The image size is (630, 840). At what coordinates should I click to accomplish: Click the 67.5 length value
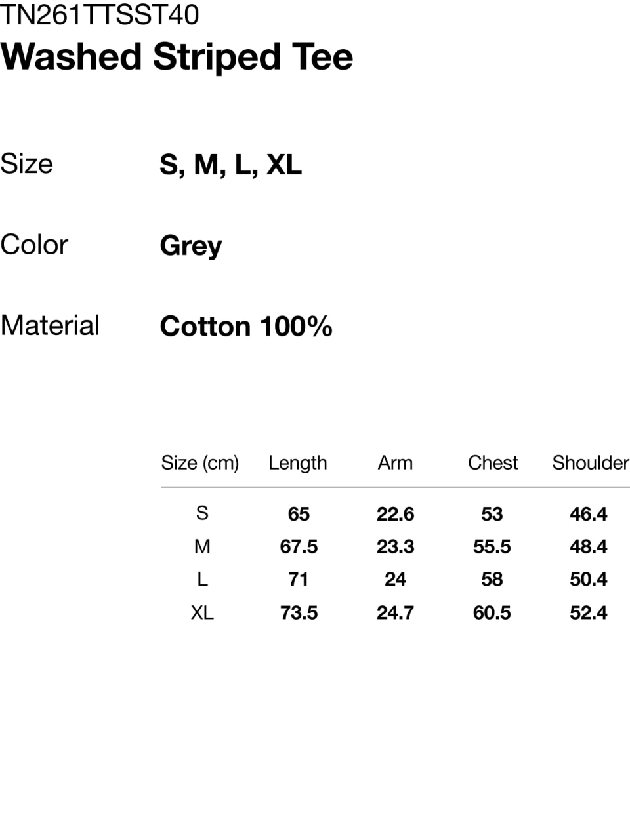(x=299, y=547)
